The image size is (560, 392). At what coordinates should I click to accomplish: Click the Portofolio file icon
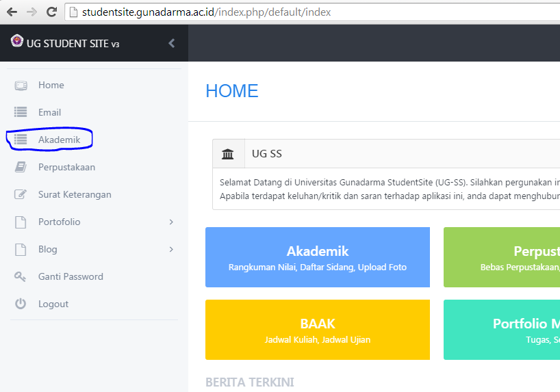tap(21, 222)
